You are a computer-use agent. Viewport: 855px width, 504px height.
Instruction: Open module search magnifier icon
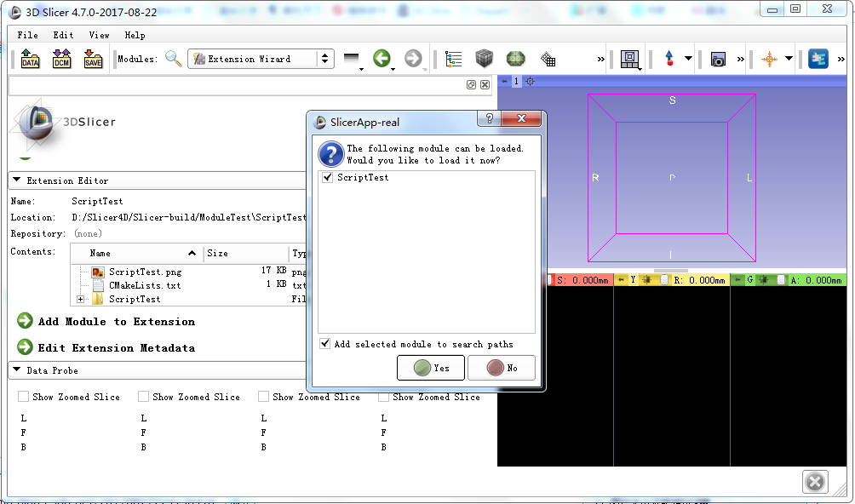click(174, 58)
